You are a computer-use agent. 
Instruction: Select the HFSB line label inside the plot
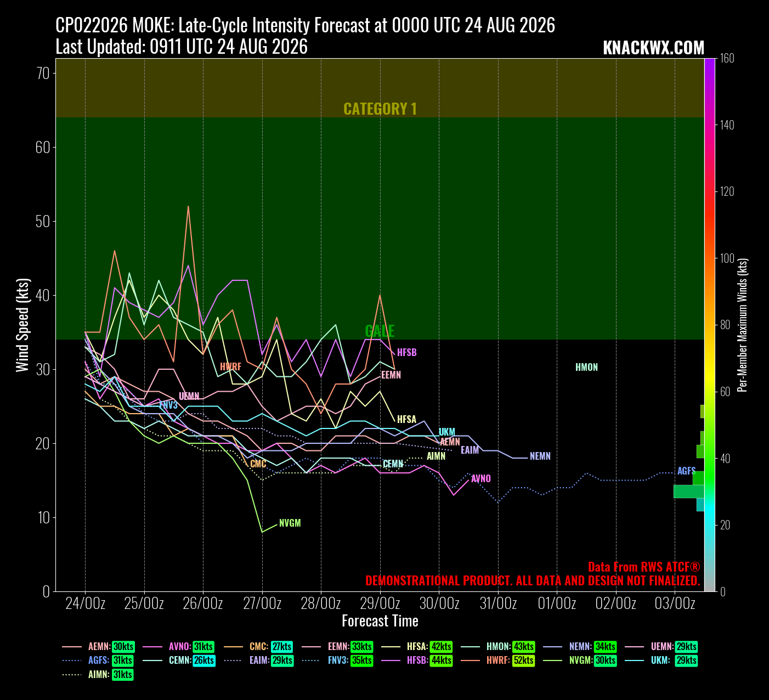407,352
